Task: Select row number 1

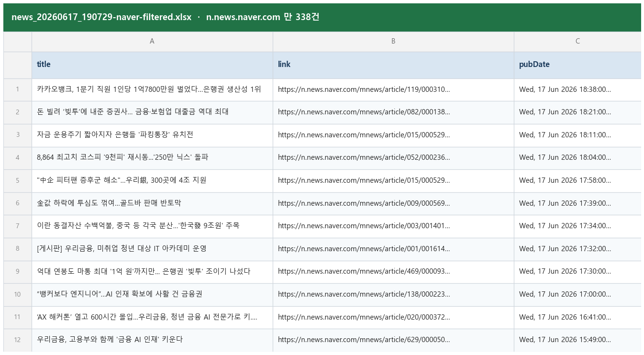Action: pyautogui.click(x=18, y=89)
